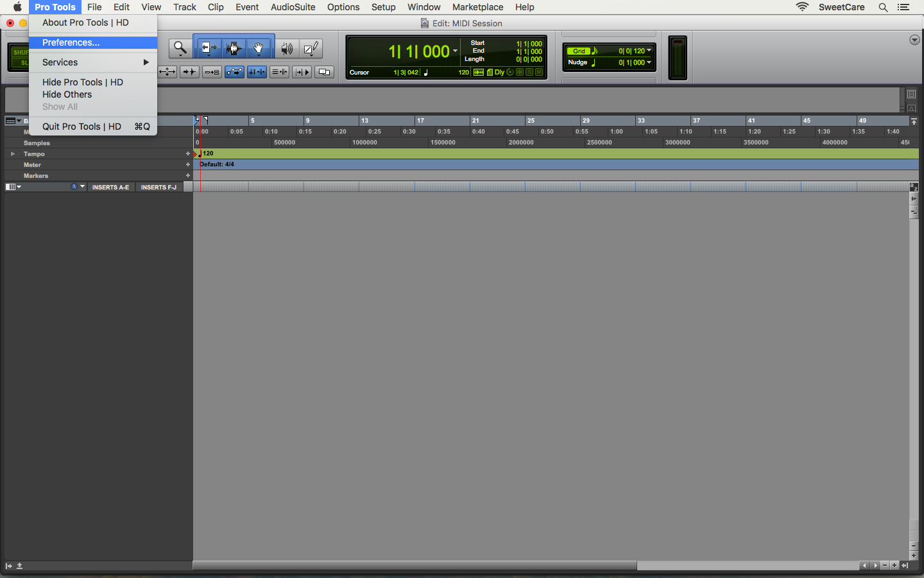Select the Scrubber speaker tool

click(x=287, y=48)
